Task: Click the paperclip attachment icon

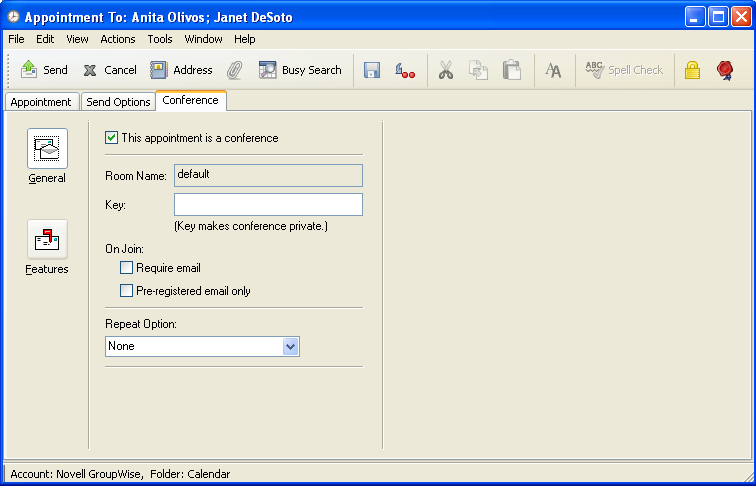Action: pyautogui.click(x=234, y=70)
